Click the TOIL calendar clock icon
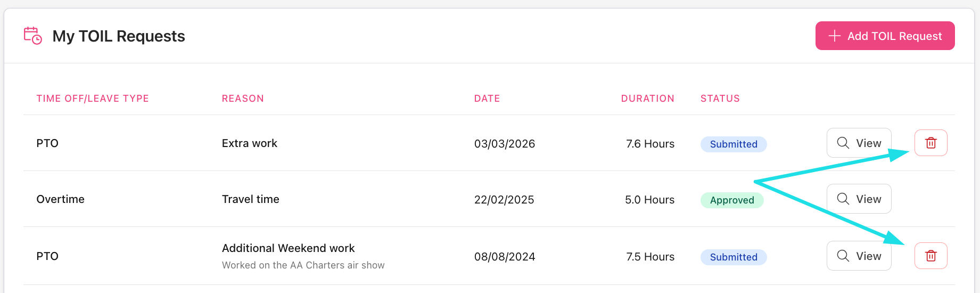980x293 pixels. coord(32,36)
